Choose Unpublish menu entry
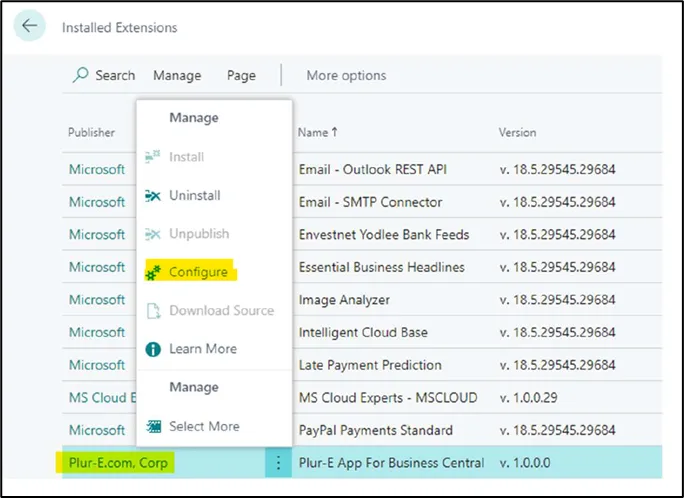The width and height of the screenshot is (684, 498). [199, 234]
